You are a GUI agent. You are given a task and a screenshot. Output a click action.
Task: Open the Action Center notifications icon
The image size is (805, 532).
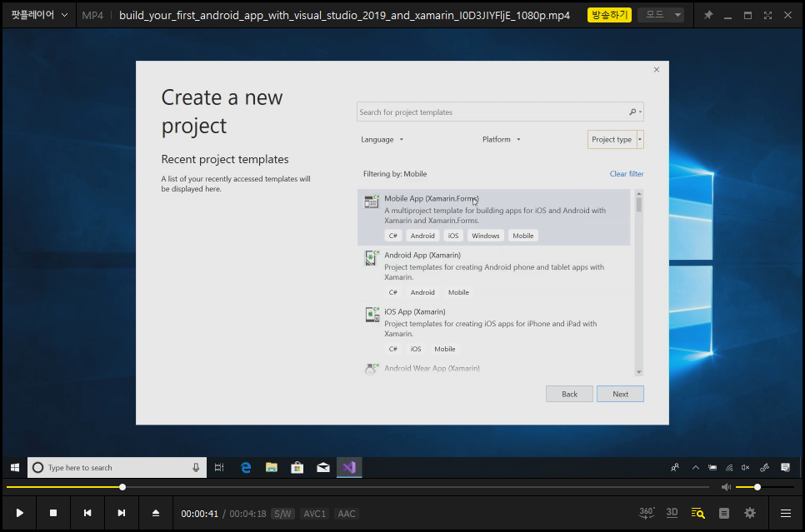[785, 467]
